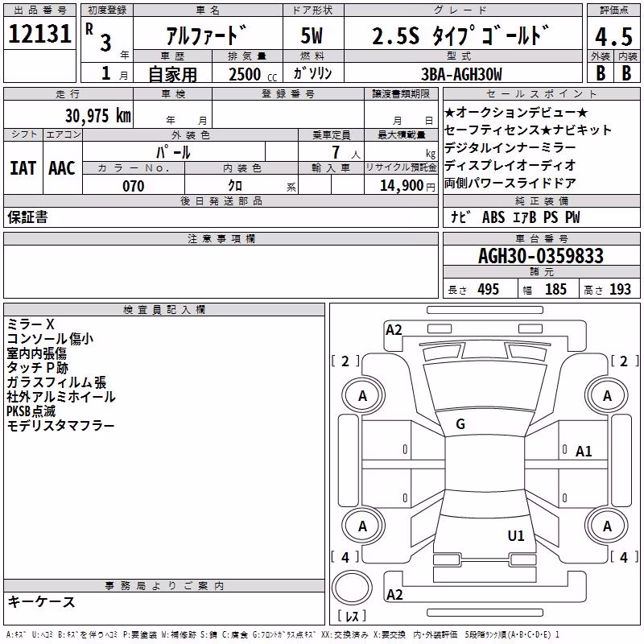
Task: Click the air conditioner code AAC
Action: point(62,168)
